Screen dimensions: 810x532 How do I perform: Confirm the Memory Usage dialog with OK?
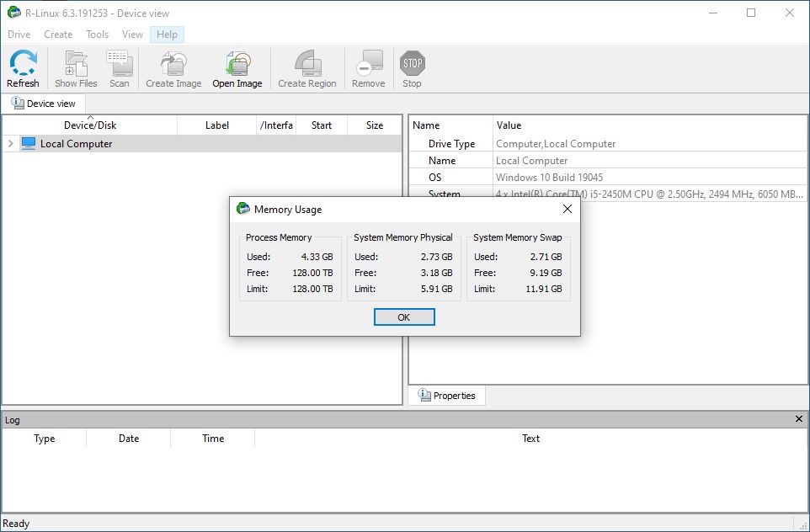(x=404, y=317)
